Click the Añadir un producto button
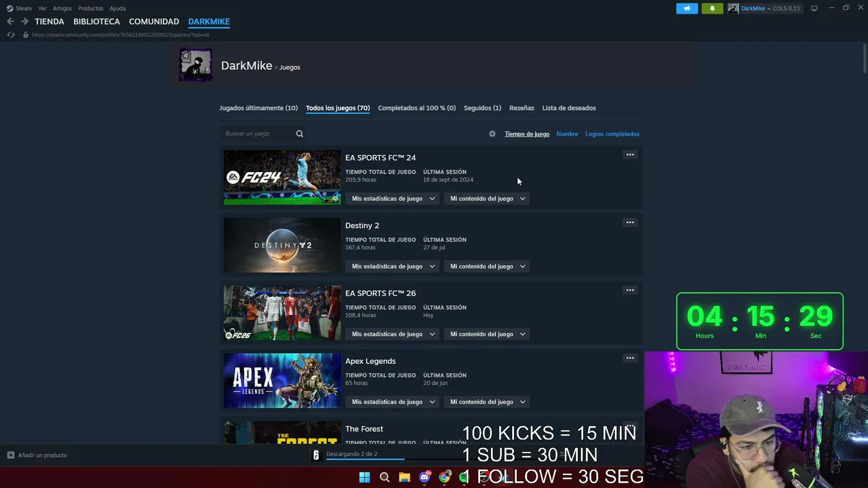 point(37,455)
